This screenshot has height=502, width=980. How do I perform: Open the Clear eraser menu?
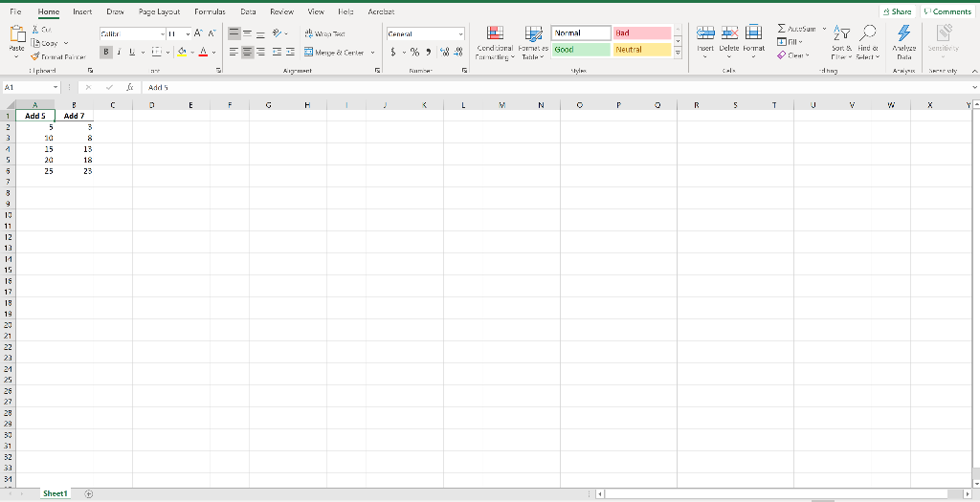coord(793,55)
